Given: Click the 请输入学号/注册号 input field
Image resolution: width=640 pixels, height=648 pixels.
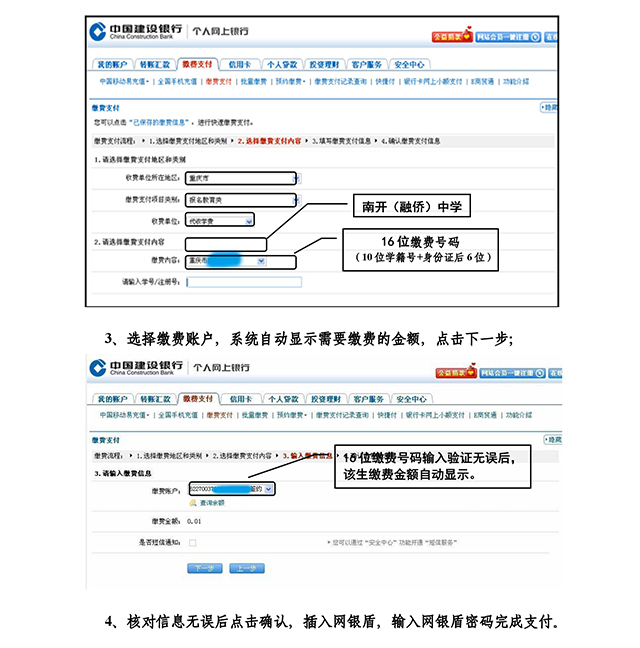Looking at the screenshot, I should [x=244, y=282].
